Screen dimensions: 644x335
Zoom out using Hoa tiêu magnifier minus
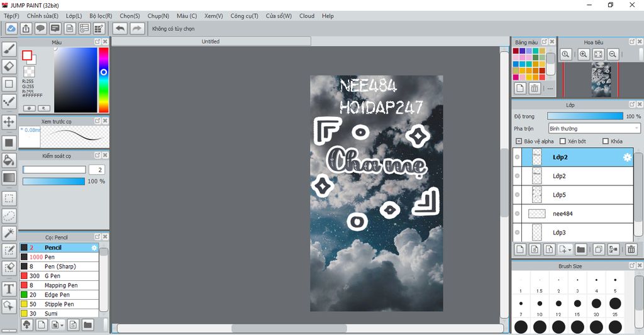coord(613,54)
